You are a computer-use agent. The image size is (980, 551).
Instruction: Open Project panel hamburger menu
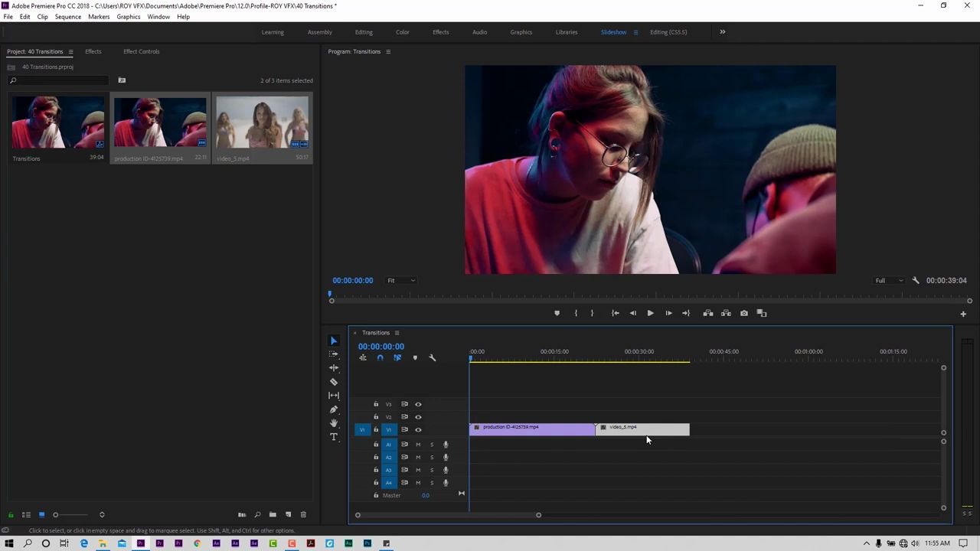(70, 52)
